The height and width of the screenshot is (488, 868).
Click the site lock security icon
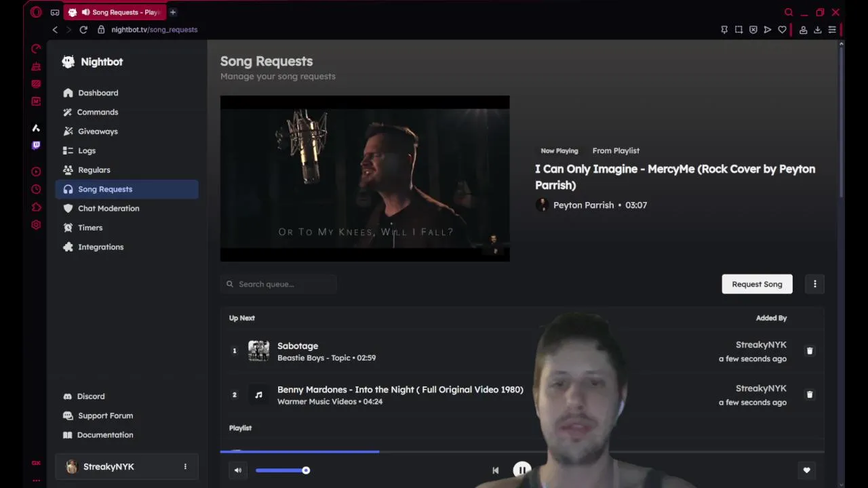(x=101, y=30)
